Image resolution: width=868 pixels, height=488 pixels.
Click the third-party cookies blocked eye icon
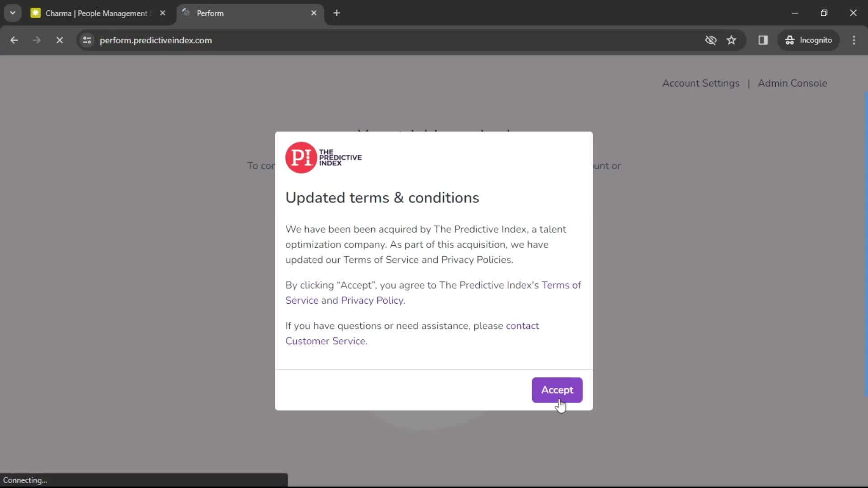(x=711, y=40)
